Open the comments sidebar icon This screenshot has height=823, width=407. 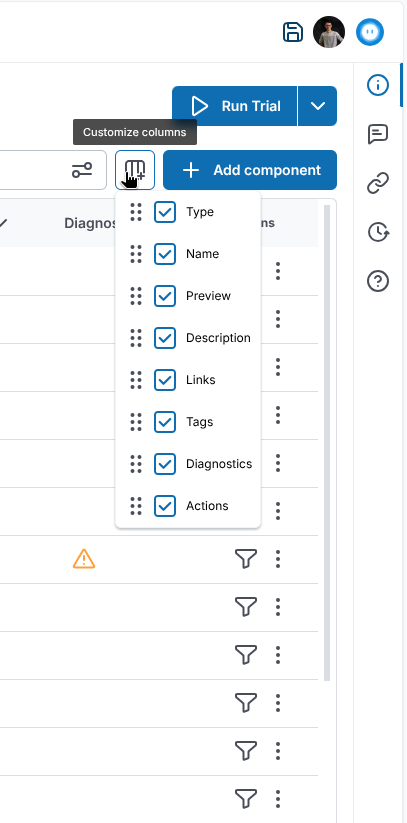pyautogui.click(x=378, y=134)
